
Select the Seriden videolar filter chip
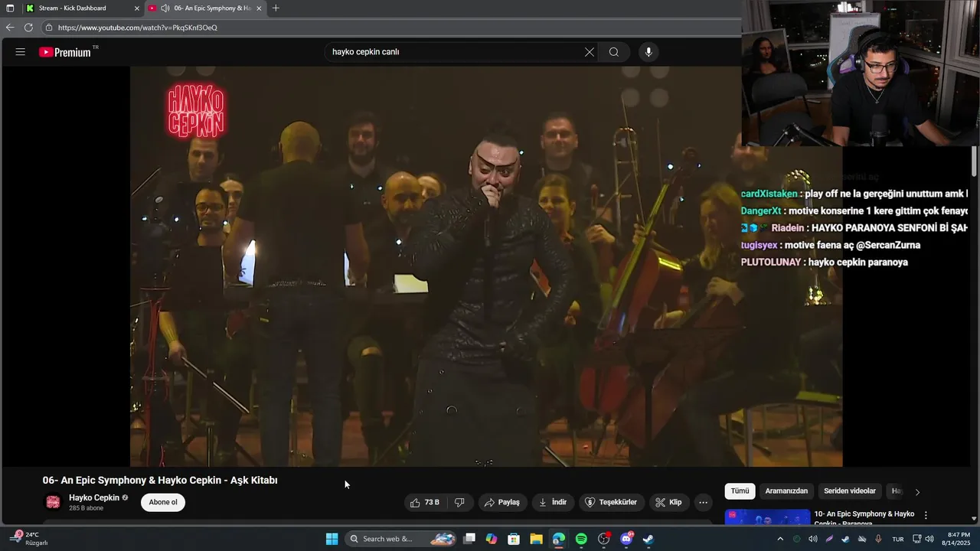pos(850,491)
